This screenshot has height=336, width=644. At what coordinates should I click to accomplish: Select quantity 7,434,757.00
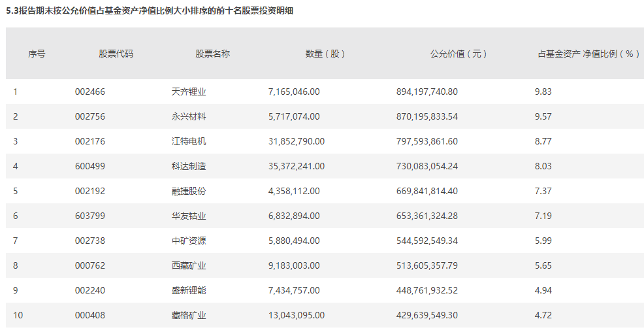294,291
